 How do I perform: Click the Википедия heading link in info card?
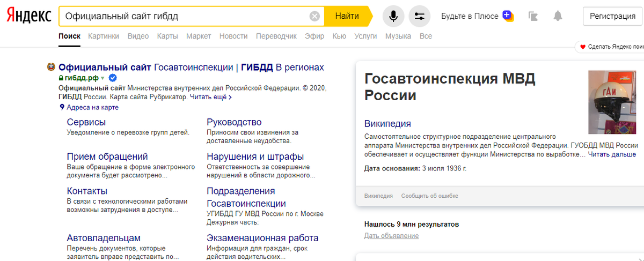[387, 124]
